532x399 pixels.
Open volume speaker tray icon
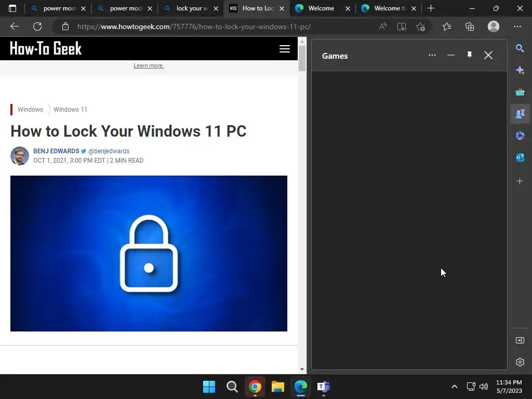(x=484, y=387)
